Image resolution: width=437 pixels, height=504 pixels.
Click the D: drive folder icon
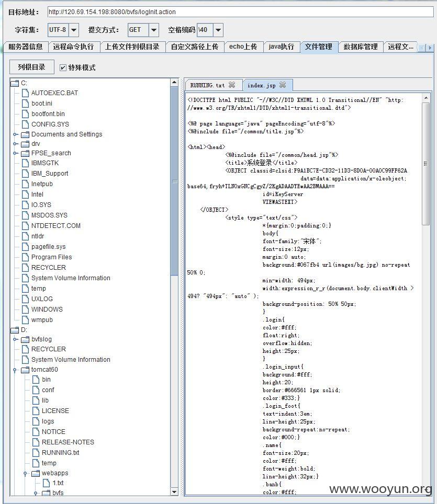pos(15,330)
